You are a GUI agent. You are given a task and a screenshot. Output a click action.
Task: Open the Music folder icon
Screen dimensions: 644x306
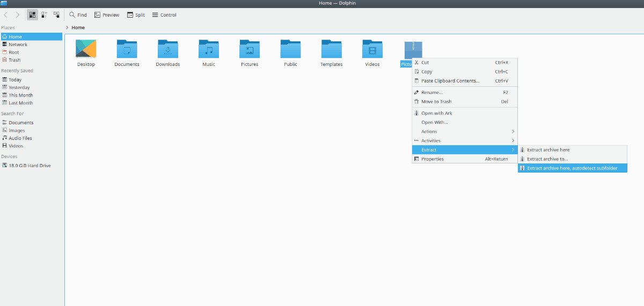tap(209, 50)
